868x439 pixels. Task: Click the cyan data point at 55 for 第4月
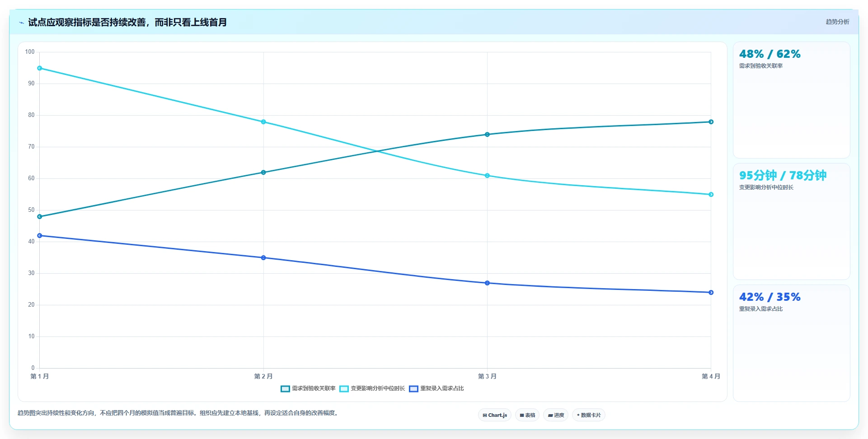pyautogui.click(x=711, y=195)
